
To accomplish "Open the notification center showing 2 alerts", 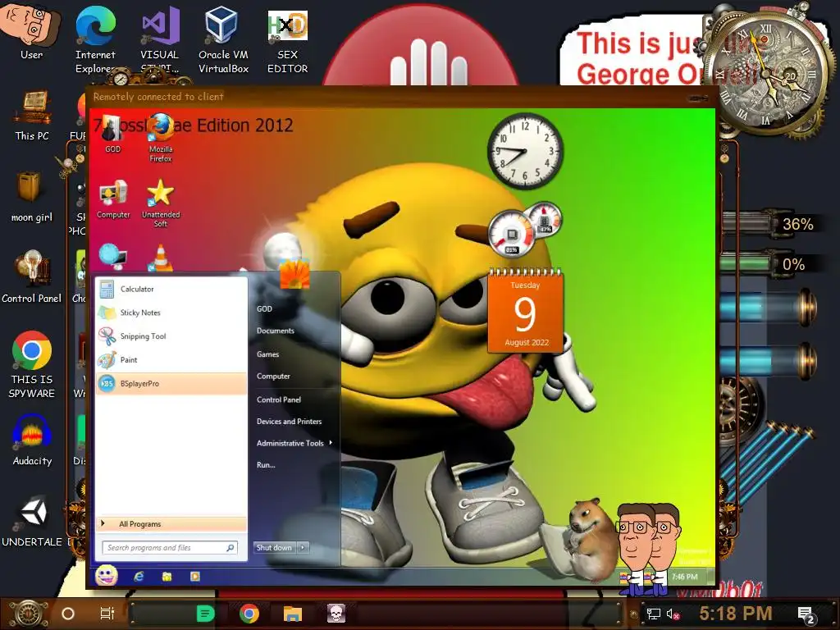I will tap(806, 615).
